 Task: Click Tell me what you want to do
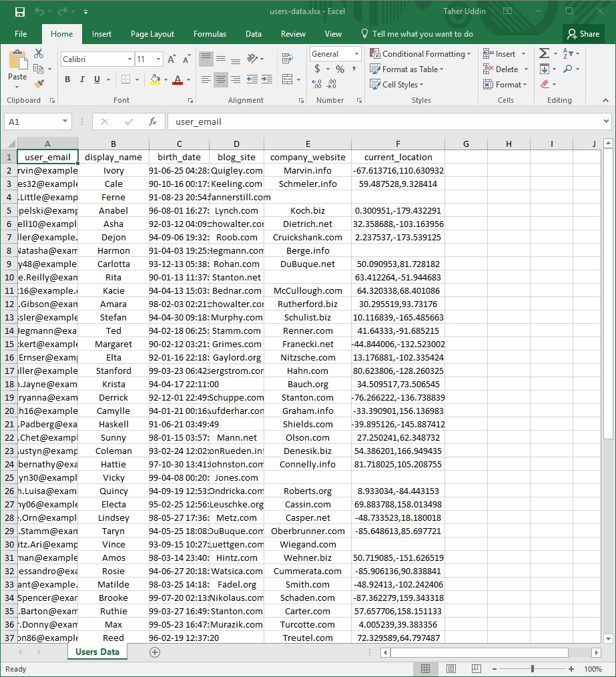(x=417, y=34)
